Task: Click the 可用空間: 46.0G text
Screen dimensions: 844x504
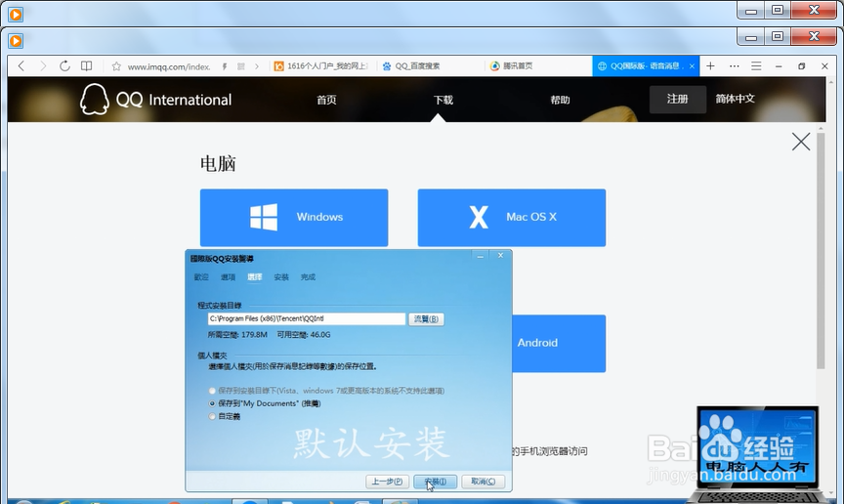Action: coord(304,334)
